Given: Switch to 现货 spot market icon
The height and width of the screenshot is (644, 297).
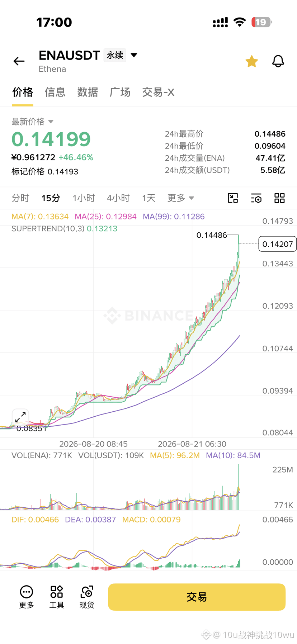Looking at the screenshot, I should click(x=87, y=597).
